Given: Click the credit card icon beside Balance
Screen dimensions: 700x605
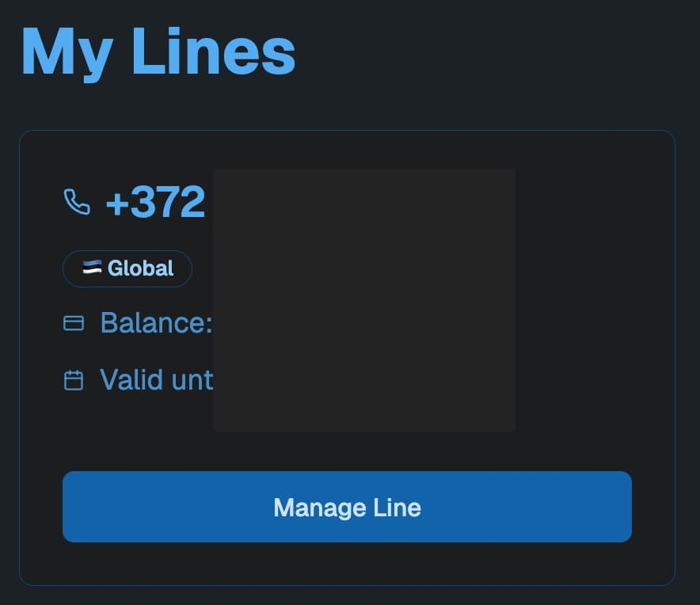Looking at the screenshot, I should (74, 323).
